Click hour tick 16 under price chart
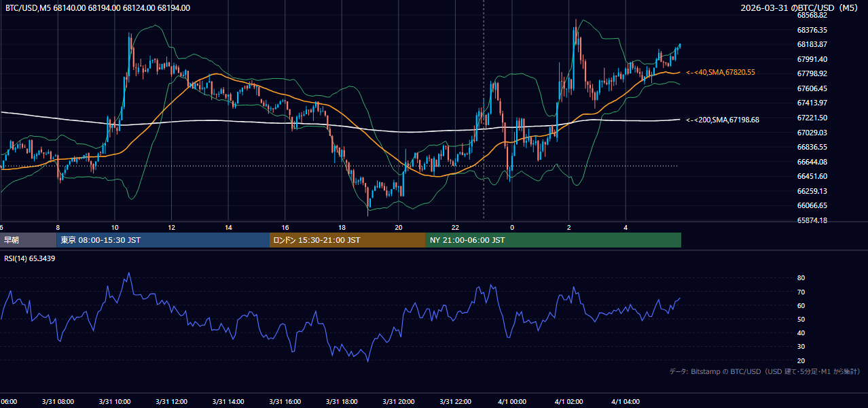This screenshot has height=408, width=868. 285,228
